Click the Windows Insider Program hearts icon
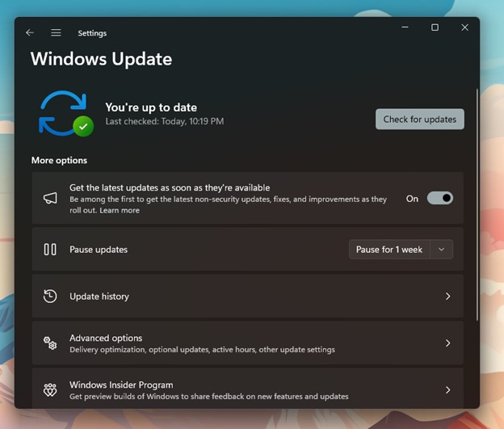Image resolution: width=504 pixels, height=429 pixels. click(x=50, y=390)
